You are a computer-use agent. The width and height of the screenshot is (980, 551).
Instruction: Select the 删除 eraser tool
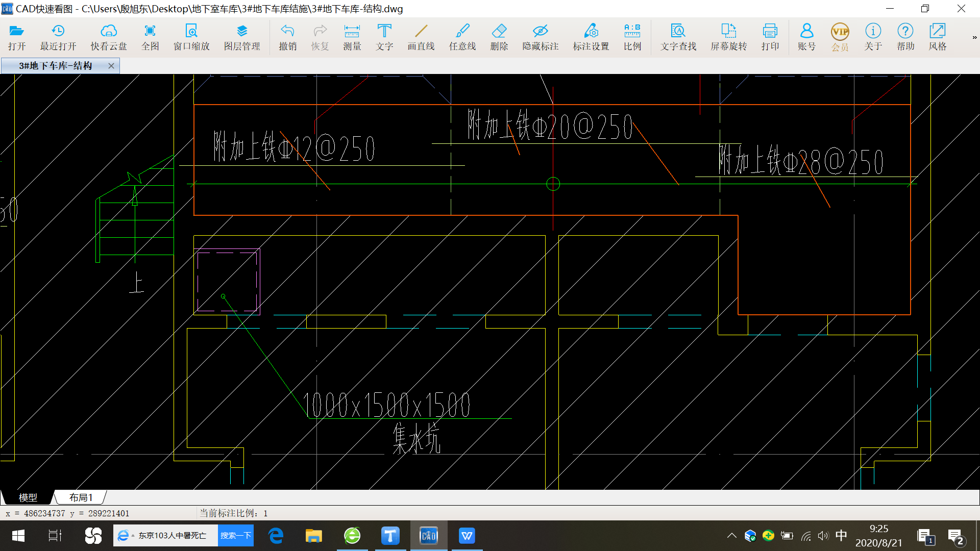[x=499, y=37]
